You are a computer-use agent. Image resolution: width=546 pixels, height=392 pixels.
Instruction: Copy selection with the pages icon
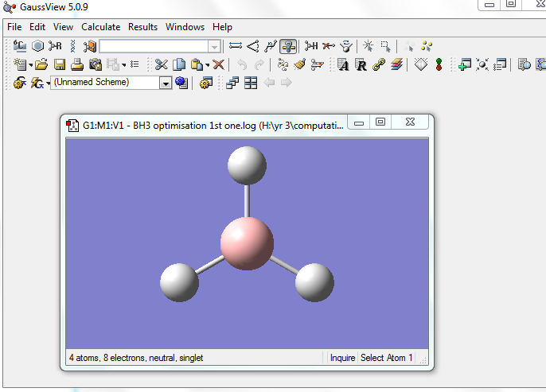(x=179, y=64)
